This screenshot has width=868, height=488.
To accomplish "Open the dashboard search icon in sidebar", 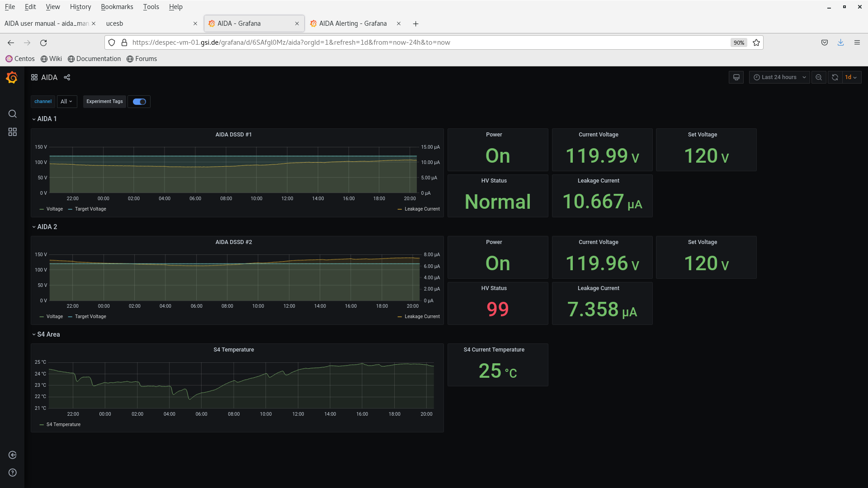I will tap(13, 114).
